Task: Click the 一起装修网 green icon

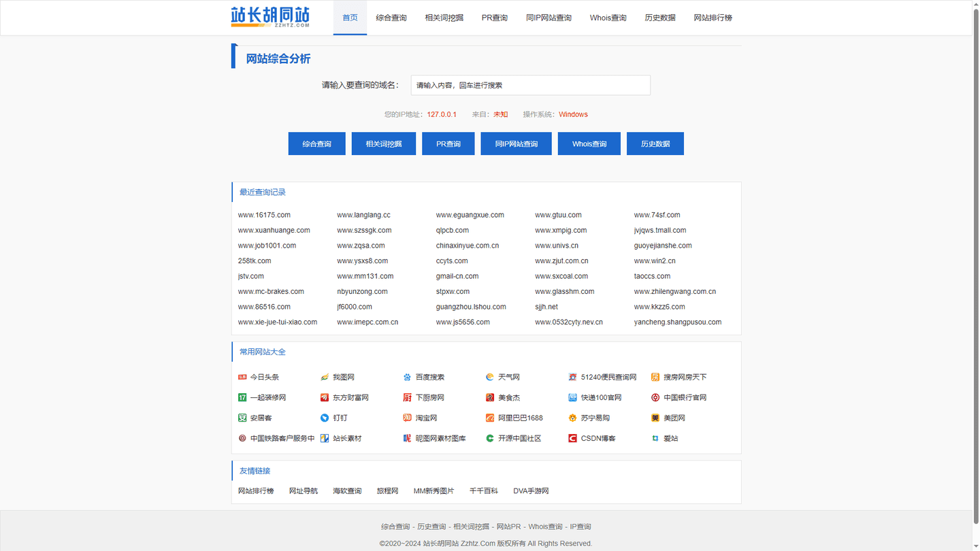Action: click(x=242, y=397)
